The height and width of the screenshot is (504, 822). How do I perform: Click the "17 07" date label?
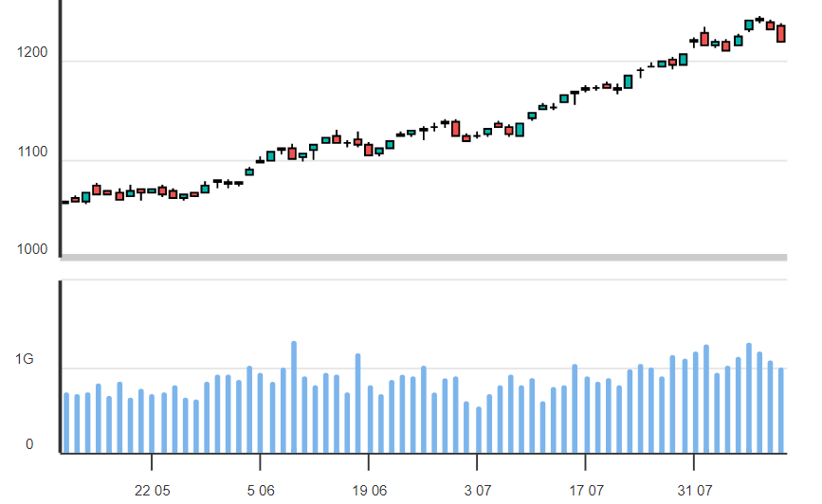[585, 490]
